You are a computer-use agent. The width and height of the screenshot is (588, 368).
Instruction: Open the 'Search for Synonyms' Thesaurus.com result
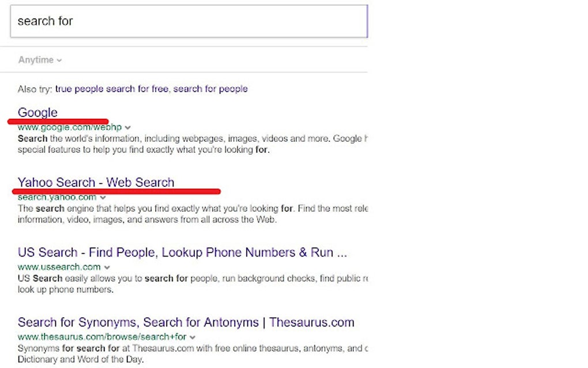point(186,322)
